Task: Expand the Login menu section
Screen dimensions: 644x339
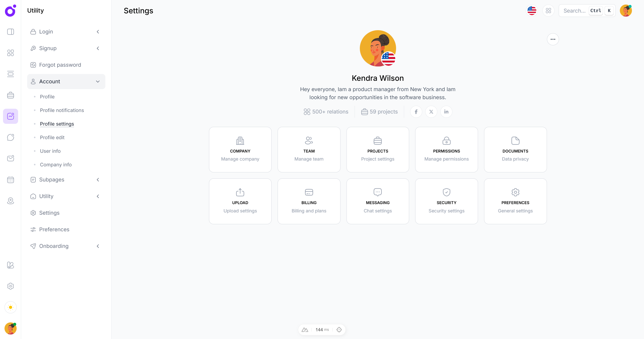Action: 66,32
